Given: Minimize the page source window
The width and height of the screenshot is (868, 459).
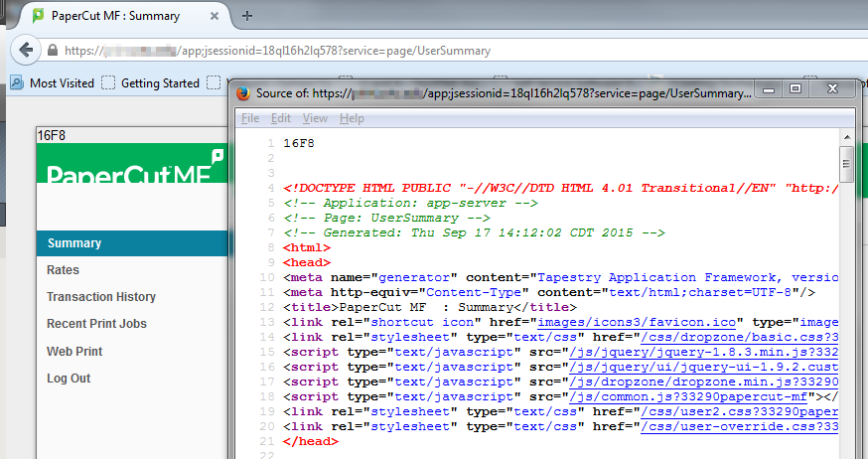Looking at the screenshot, I should tap(769, 89).
